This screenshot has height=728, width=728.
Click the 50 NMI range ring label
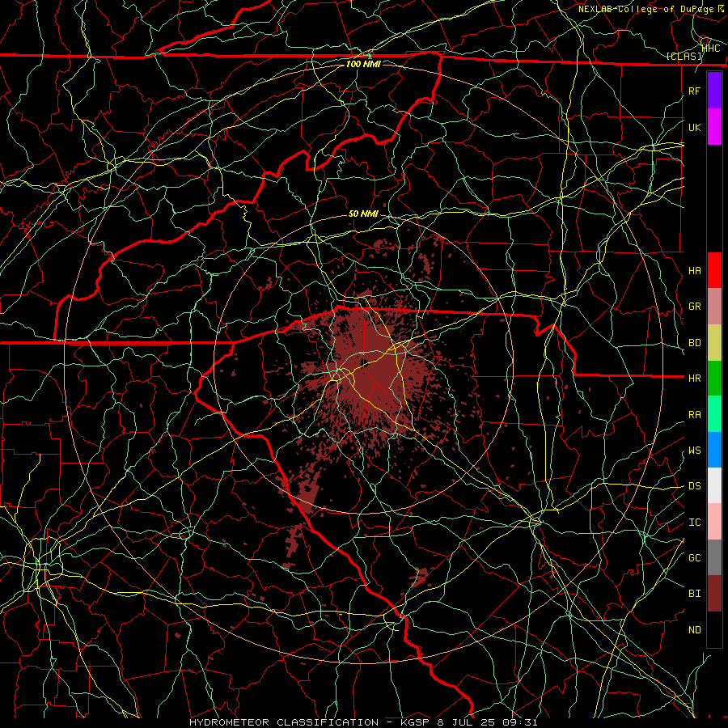(363, 214)
